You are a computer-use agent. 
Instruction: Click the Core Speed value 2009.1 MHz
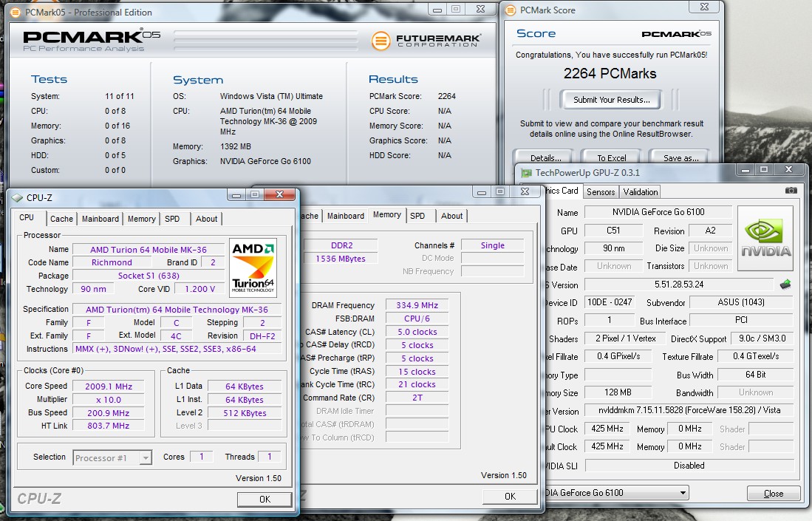108,387
